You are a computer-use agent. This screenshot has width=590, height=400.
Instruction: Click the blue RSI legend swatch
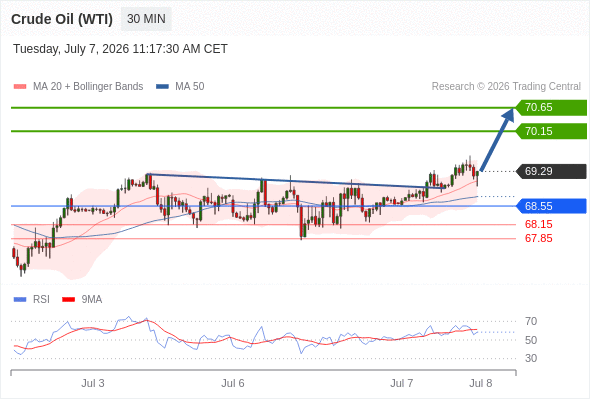(x=20, y=300)
